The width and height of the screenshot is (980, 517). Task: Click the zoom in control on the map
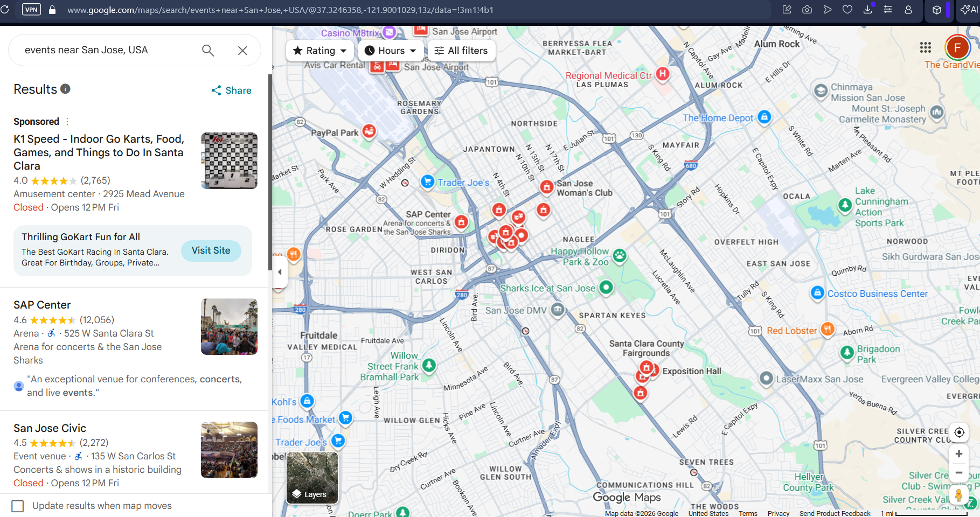click(x=958, y=453)
